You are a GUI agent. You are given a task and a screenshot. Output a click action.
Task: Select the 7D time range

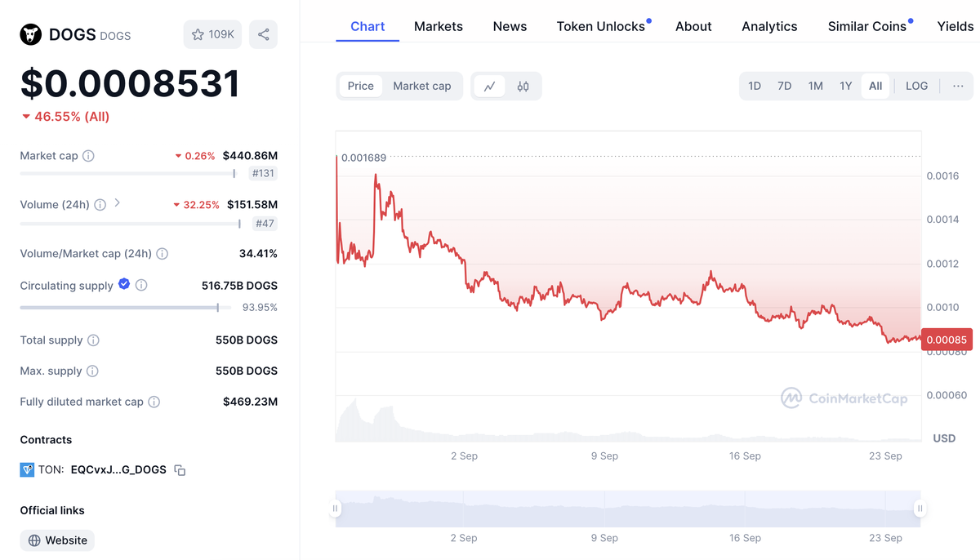pyautogui.click(x=784, y=86)
